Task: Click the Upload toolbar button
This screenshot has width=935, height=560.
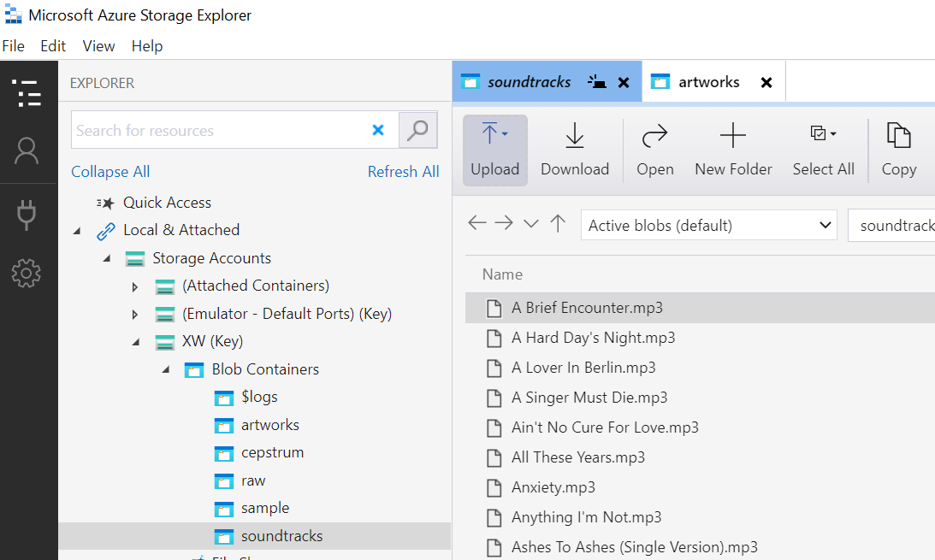Action: click(495, 150)
